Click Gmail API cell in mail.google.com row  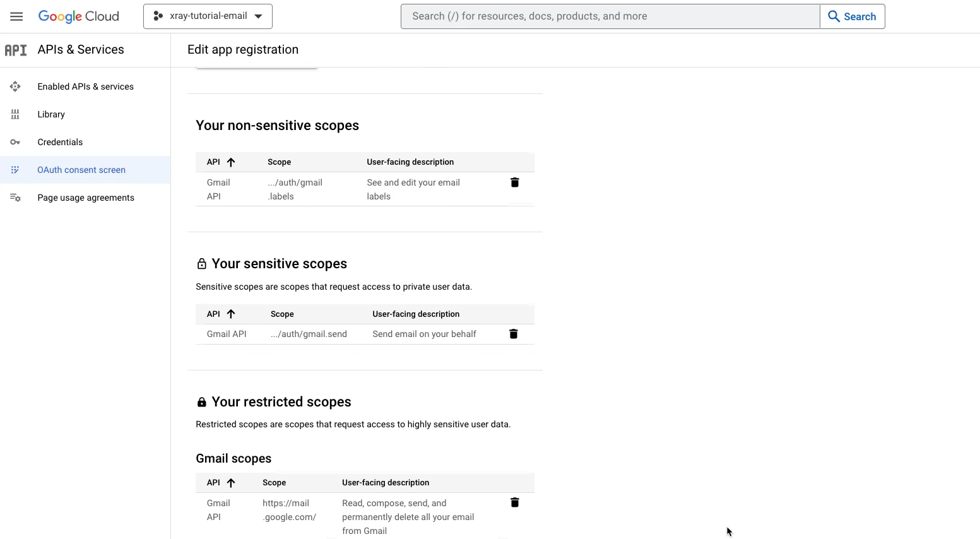[x=218, y=510]
